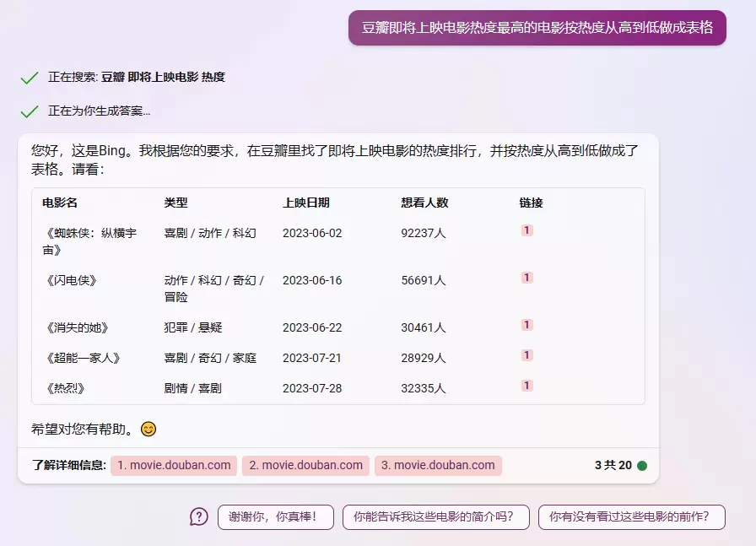The height and width of the screenshot is (546, 756).
Task: Click the 了解详细信息 label
Action: click(x=69, y=466)
